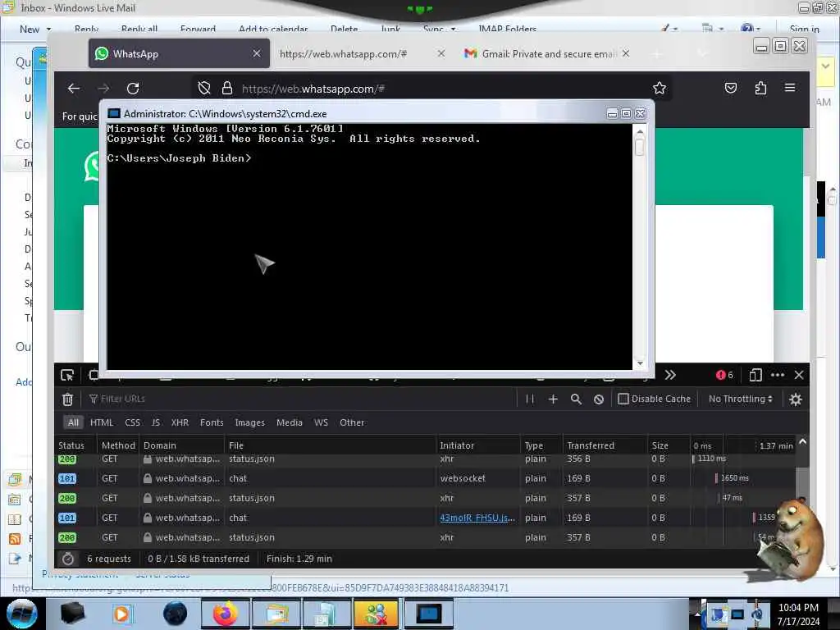Pause network recording in devtools
Viewport: 840px width, 630px height.
530,399
